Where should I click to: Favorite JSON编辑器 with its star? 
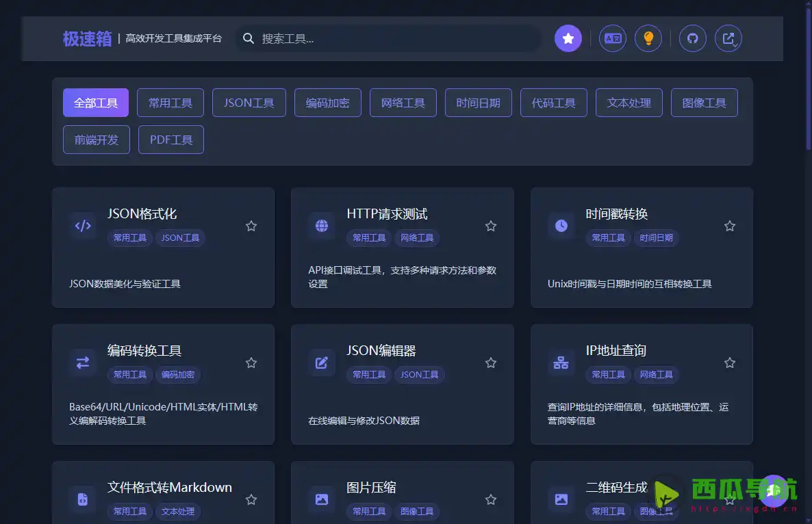click(x=491, y=363)
